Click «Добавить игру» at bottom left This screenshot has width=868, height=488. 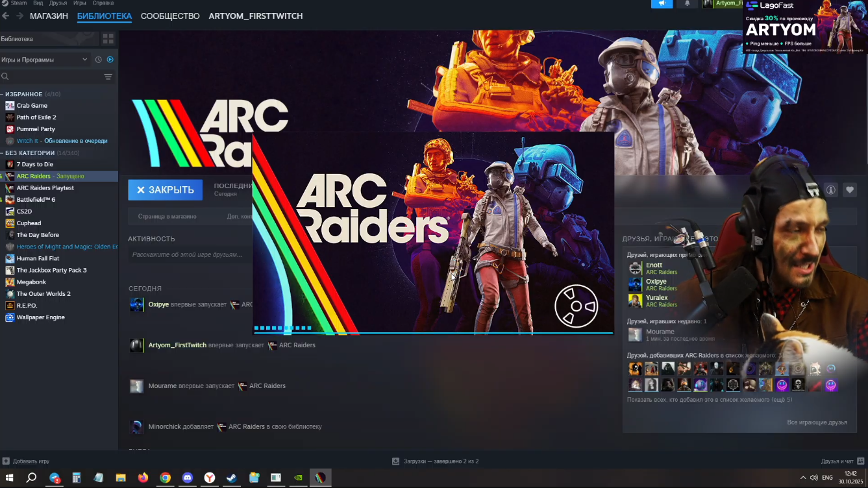26,461
